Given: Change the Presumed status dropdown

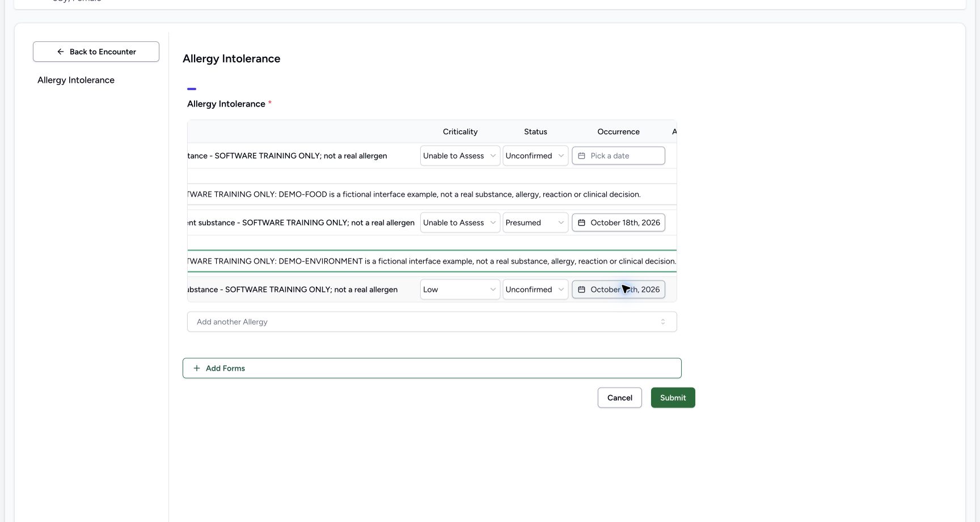Looking at the screenshot, I should coord(535,223).
